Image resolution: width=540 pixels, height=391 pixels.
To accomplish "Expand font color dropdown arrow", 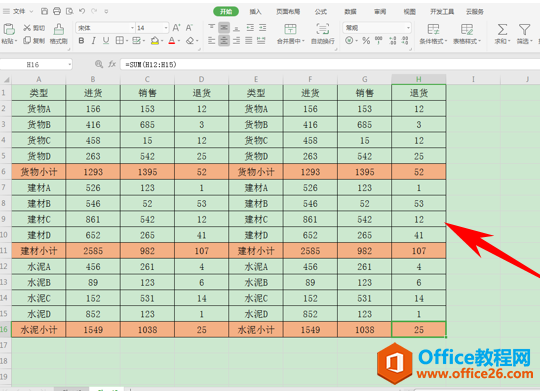I will tap(179, 41).
